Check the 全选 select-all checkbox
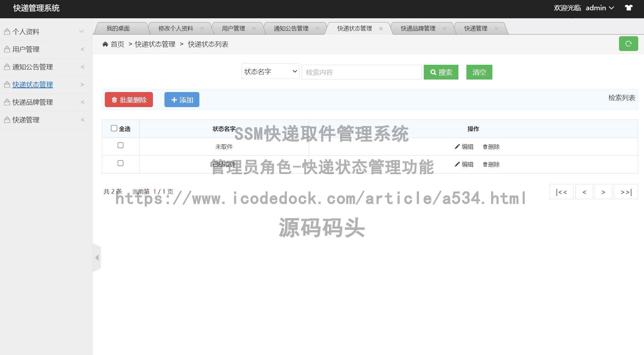The width and height of the screenshot is (644, 355). pos(114,128)
